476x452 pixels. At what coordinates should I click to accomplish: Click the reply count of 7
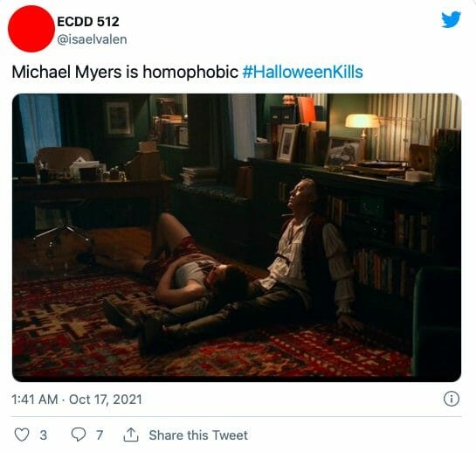pyautogui.click(x=100, y=435)
